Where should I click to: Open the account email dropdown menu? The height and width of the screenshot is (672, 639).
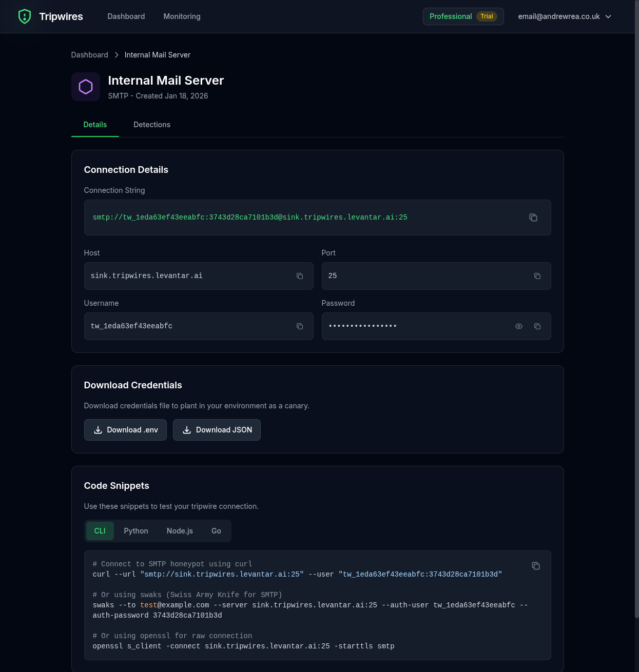565,16
